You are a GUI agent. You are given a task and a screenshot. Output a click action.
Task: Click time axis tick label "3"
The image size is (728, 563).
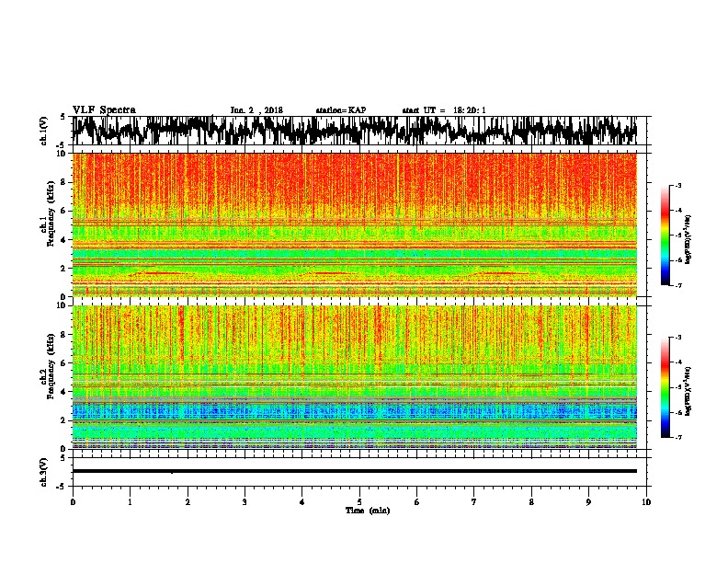pyautogui.click(x=245, y=502)
